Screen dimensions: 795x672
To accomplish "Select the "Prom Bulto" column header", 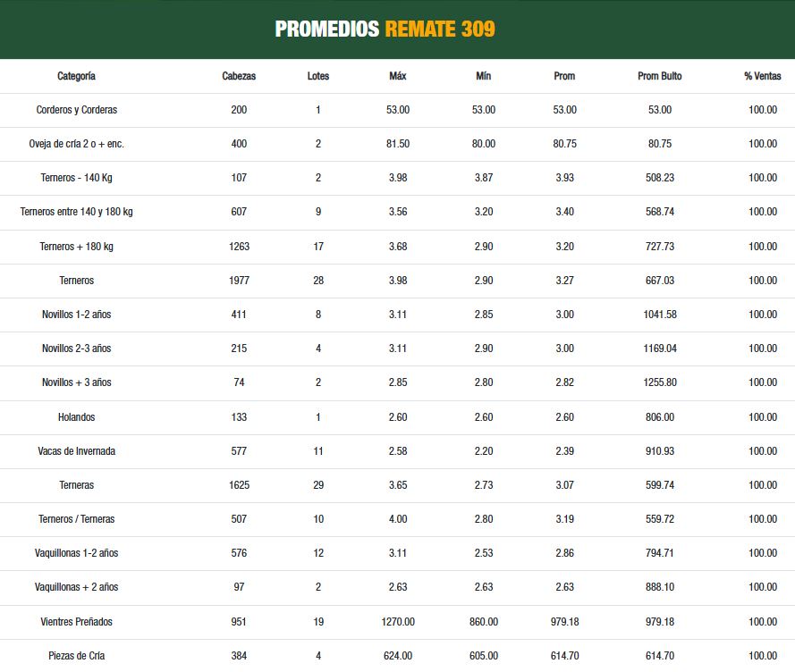I will [659, 76].
